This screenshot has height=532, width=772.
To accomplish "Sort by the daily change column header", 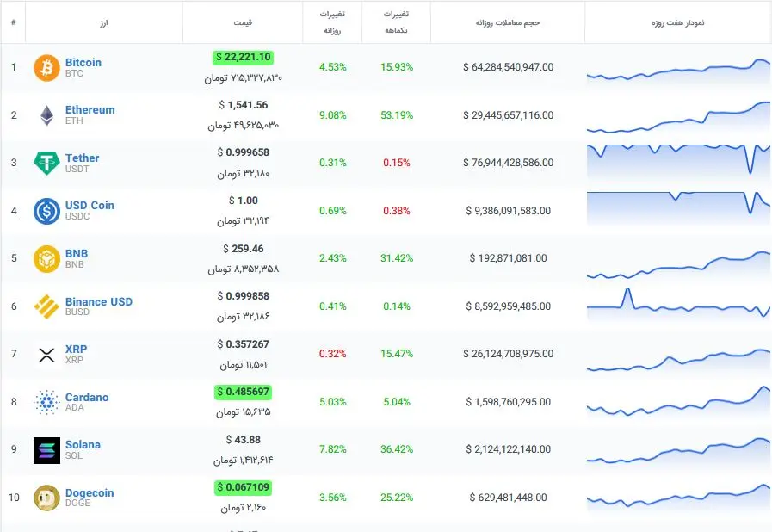I will tap(332, 22).
